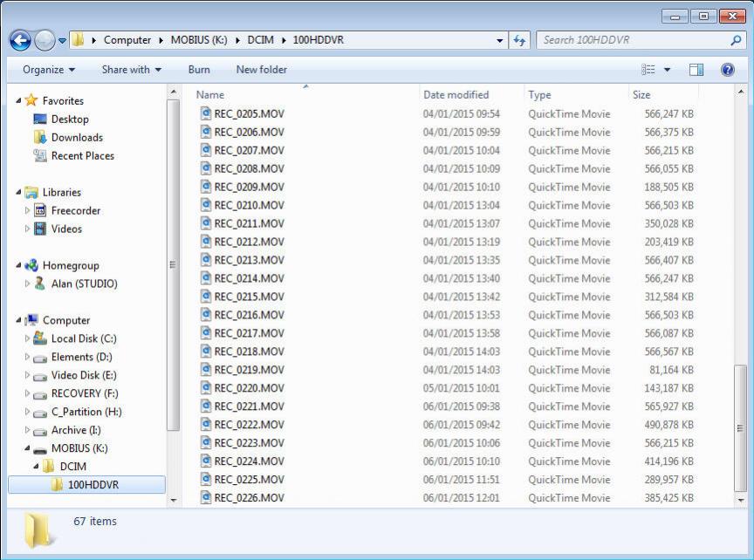The height and width of the screenshot is (560, 754).
Task: Collapse the MOBIUS (K:) drive tree
Action: [27, 448]
